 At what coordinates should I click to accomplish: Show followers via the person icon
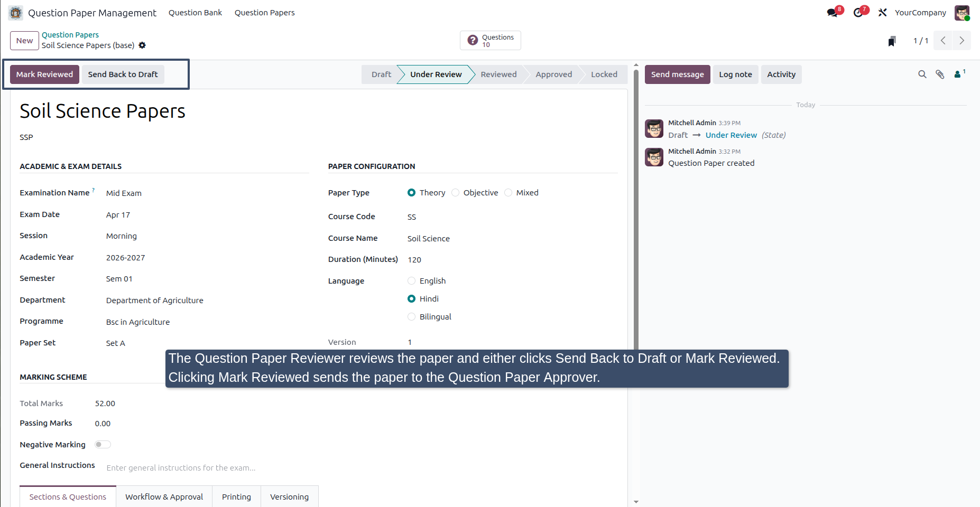pos(957,74)
